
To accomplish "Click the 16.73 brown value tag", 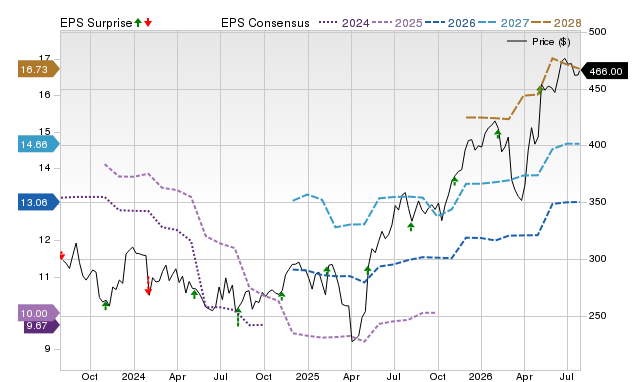I will point(39,69).
